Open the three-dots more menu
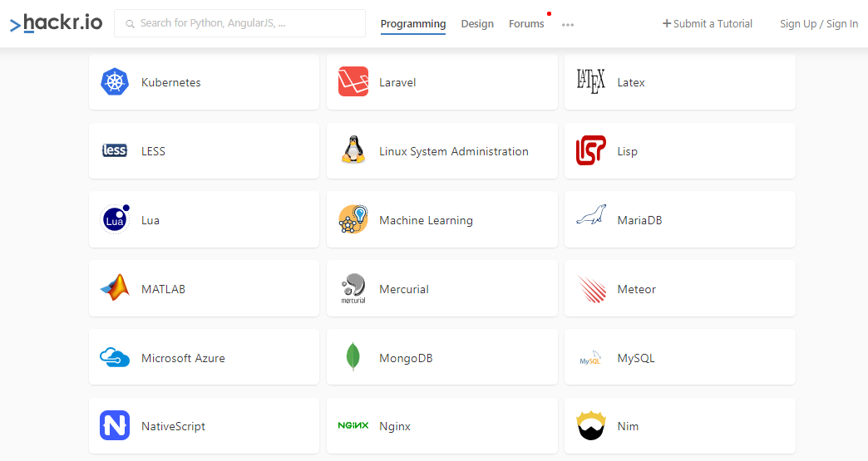This screenshot has width=868, height=461. [x=567, y=24]
